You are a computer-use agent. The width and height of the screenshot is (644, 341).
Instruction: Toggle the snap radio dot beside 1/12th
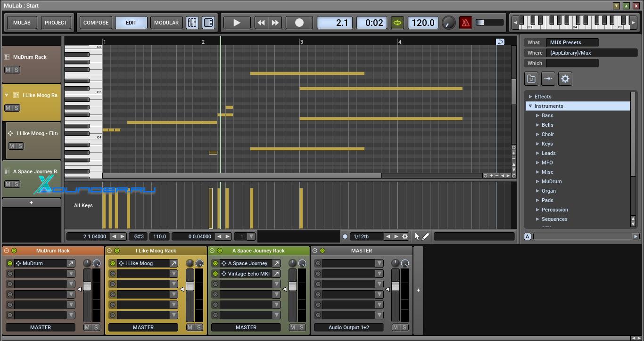(x=345, y=236)
